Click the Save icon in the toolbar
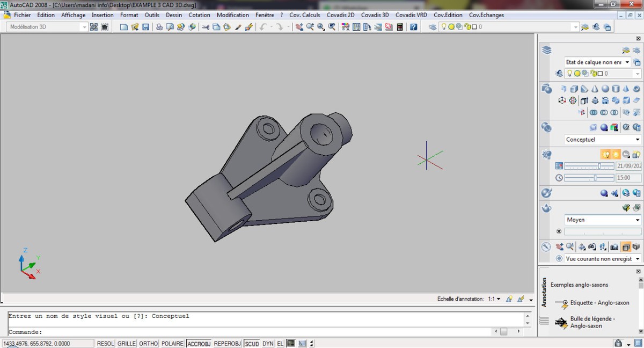 pos(145,27)
